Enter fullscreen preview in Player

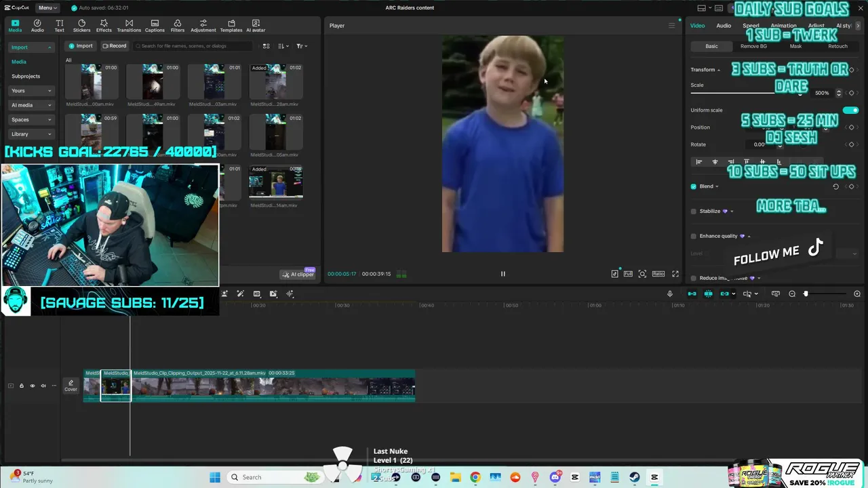[x=675, y=274]
